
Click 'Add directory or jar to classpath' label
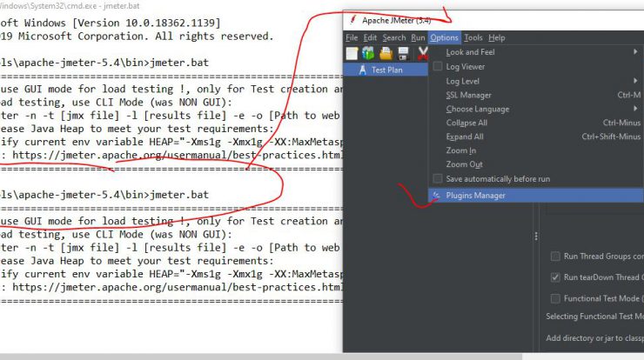(x=594, y=338)
